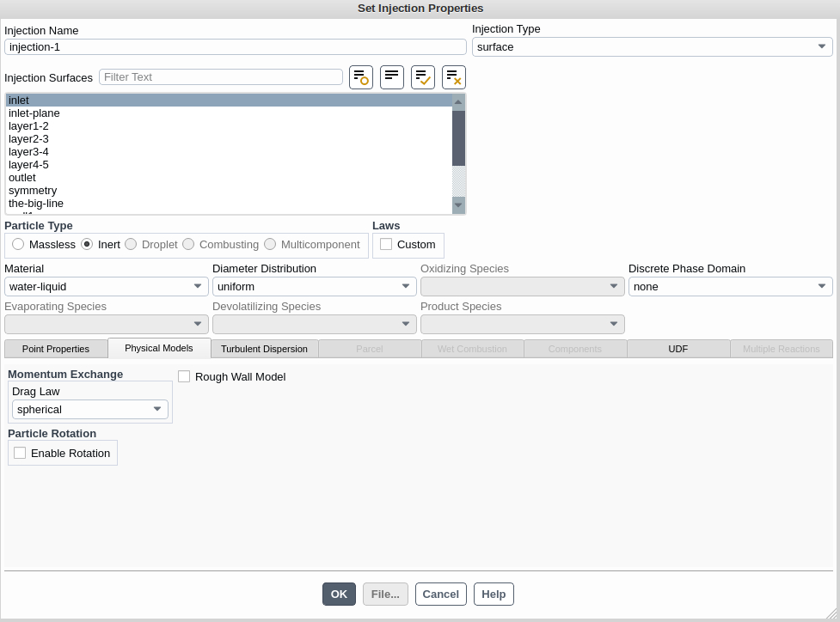Switch to the Point Properties tab
840x622 pixels.
(x=56, y=349)
